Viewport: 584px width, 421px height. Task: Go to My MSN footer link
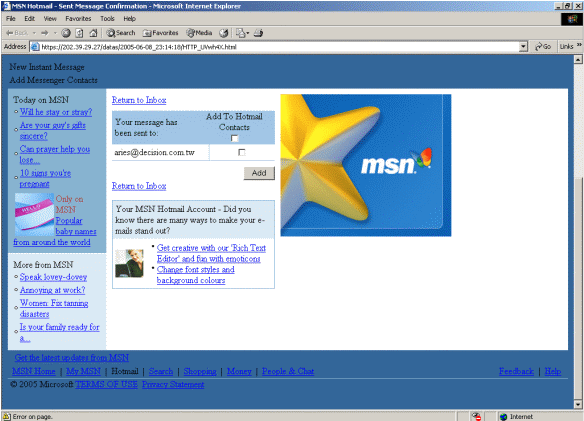pyautogui.click(x=83, y=371)
